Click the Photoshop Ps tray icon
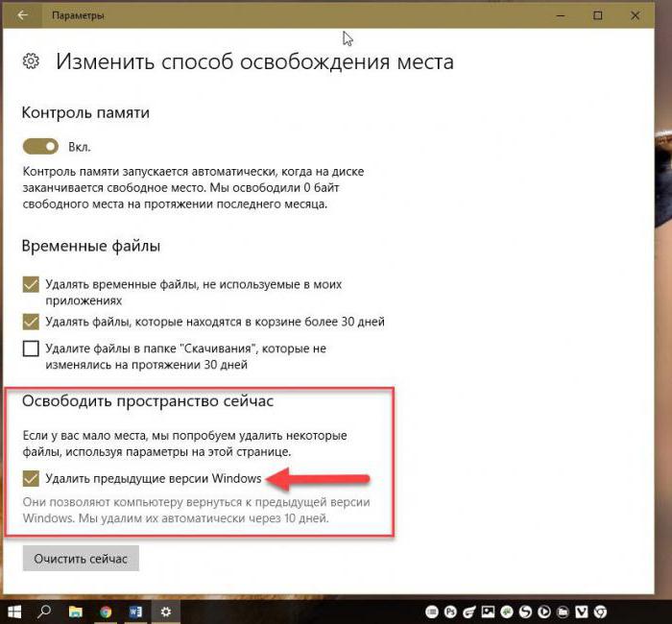Image resolution: width=672 pixels, height=624 pixels. pyautogui.click(x=450, y=612)
